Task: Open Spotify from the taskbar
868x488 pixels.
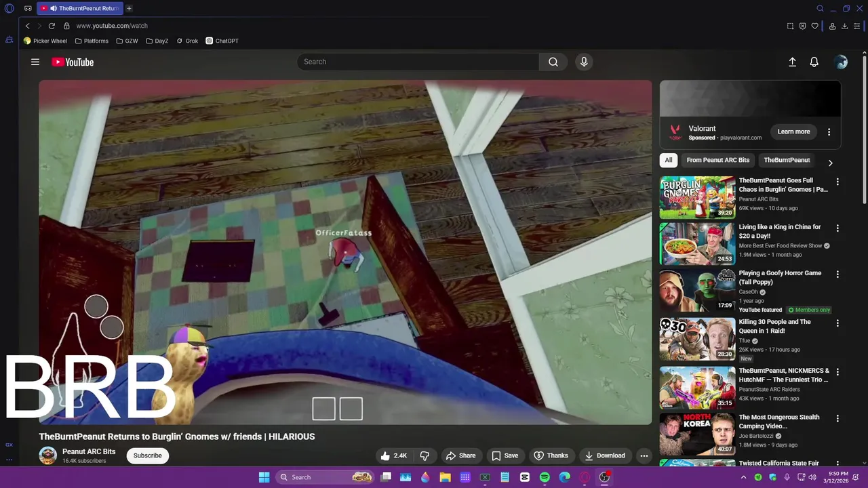Action: pyautogui.click(x=545, y=477)
